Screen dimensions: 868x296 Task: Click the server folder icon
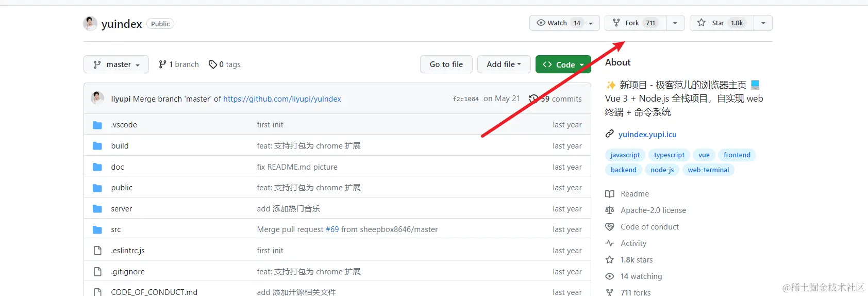[97, 209]
